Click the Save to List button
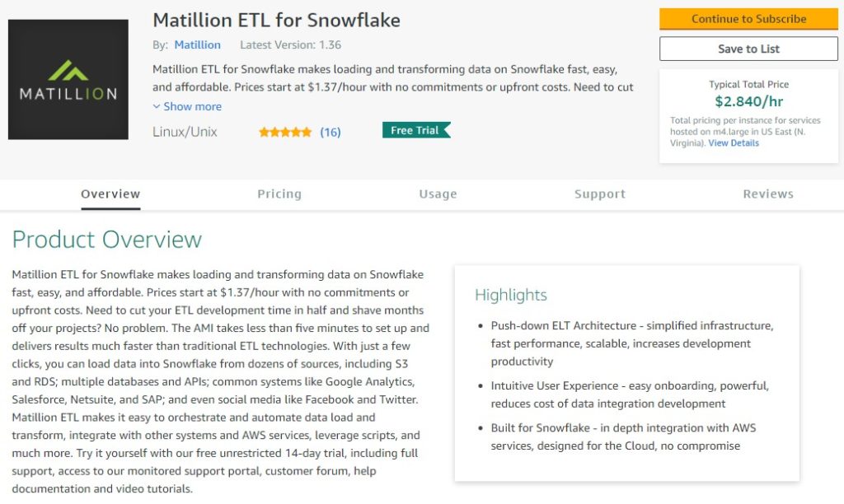This screenshot has height=504, width=844. (x=748, y=49)
